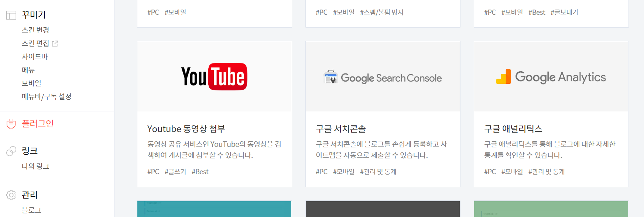Go to 사이드바 settings
644x217 pixels.
(35, 57)
